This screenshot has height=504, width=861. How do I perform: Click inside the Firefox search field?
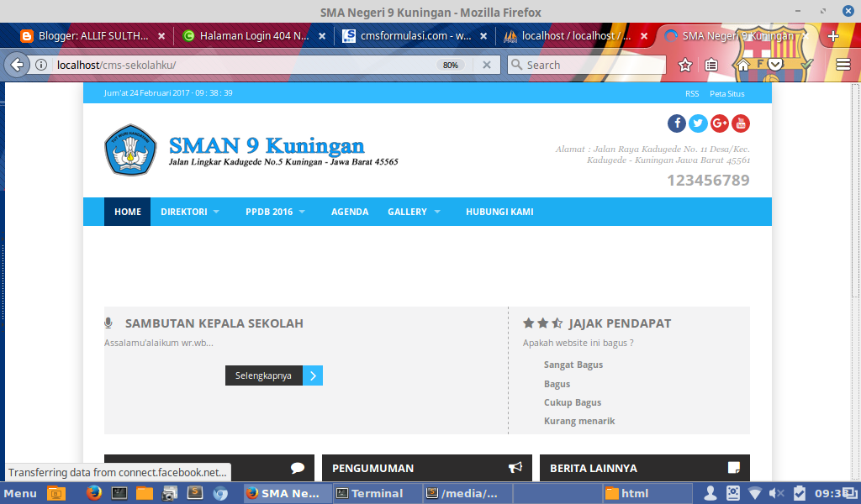[587, 64]
